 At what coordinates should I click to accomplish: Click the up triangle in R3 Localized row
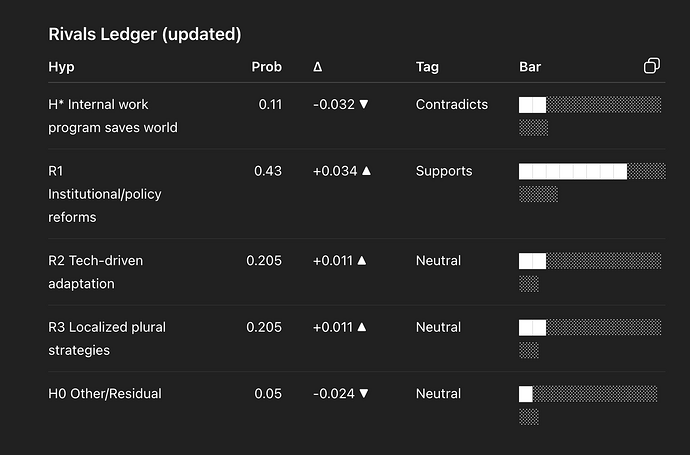(x=361, y=327)
